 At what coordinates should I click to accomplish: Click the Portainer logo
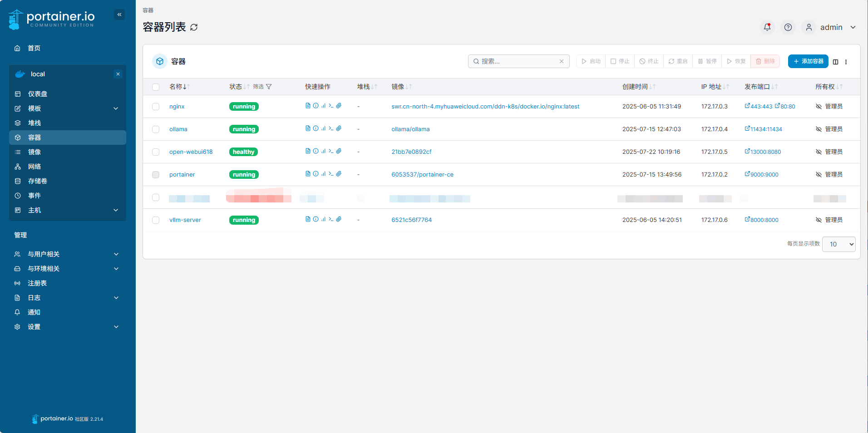click(x=52, y=20)
